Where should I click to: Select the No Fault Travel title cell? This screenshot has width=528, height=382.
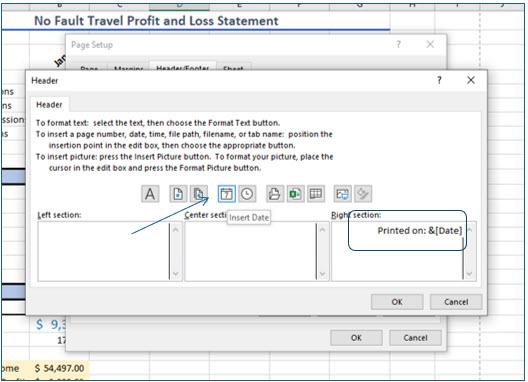156,21
